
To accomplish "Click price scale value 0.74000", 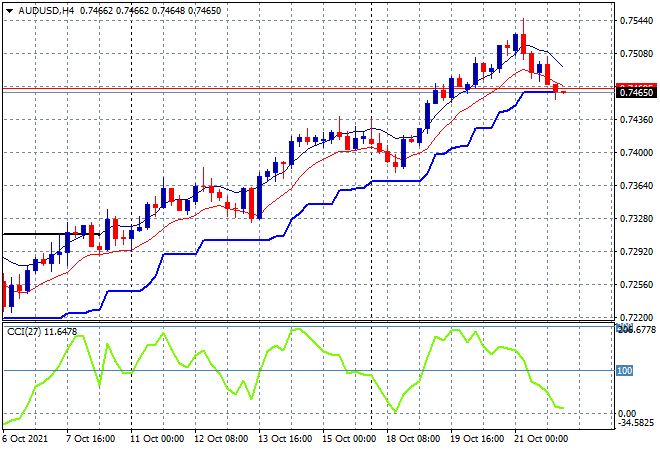I will (636, 152).
